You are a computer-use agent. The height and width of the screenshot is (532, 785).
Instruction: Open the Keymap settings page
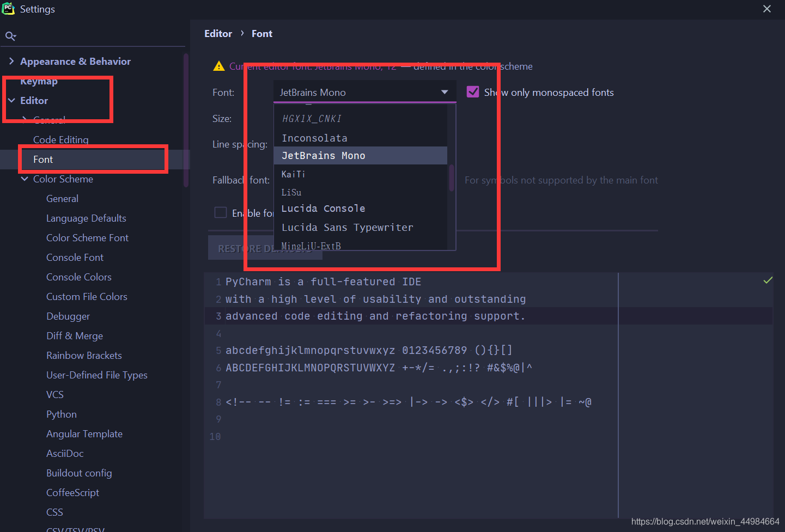39,81
